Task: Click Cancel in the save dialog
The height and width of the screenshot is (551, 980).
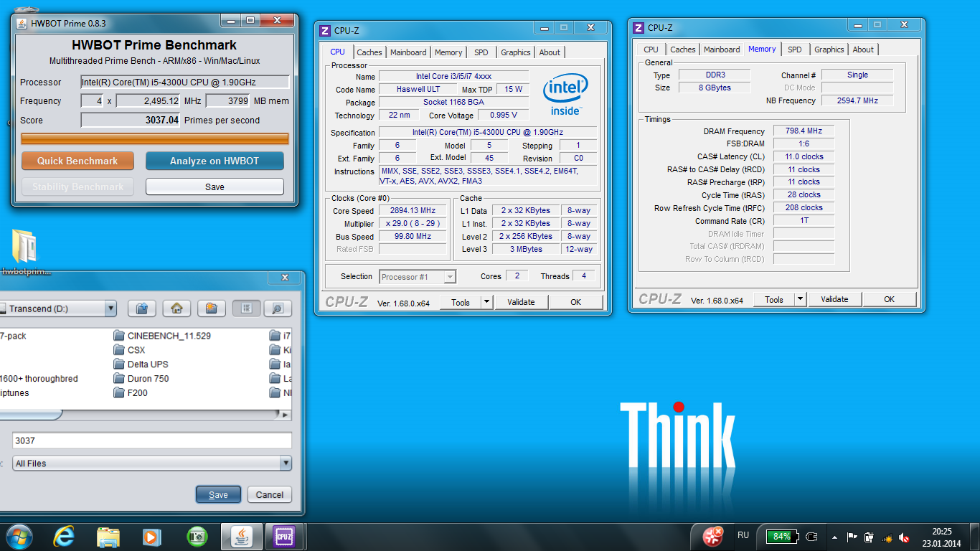Action: pos(270,494)
